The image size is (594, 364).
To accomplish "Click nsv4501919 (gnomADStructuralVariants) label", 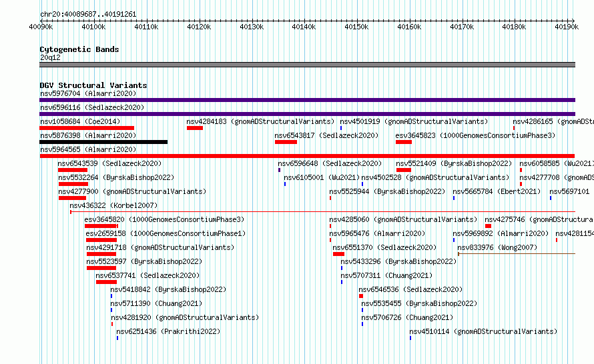I will click(414, 121).
